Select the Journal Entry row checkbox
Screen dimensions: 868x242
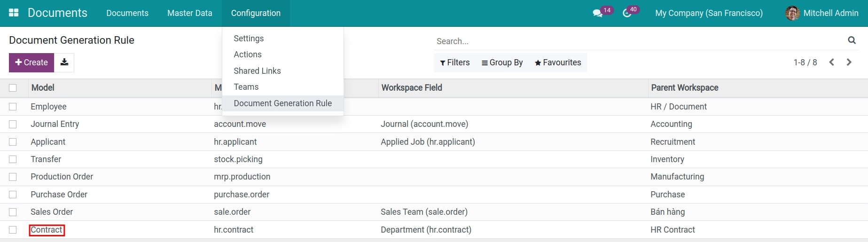tap(13, 124)
